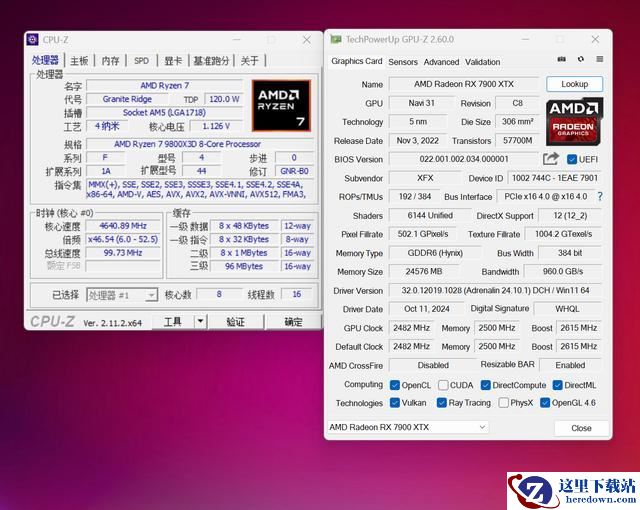Click the BIOS export share icon

click(x=551, y=158)
